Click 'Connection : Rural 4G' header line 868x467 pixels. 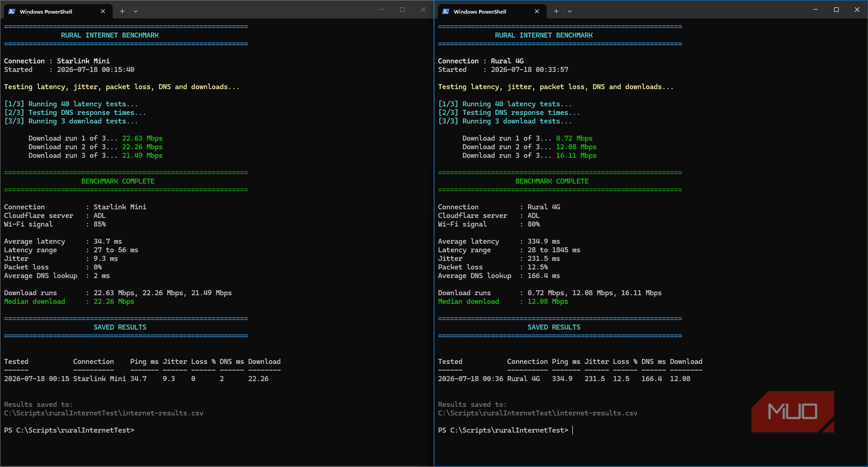481,61
